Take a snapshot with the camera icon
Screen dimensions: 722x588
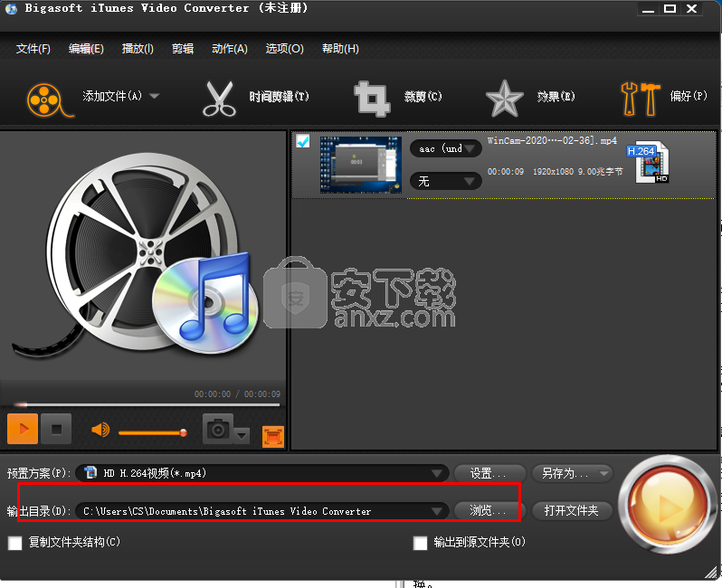218,429
